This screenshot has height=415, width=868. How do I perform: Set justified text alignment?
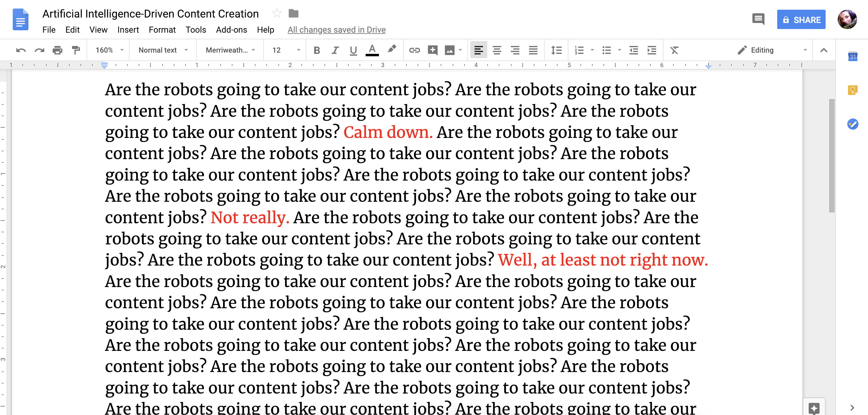533,50
